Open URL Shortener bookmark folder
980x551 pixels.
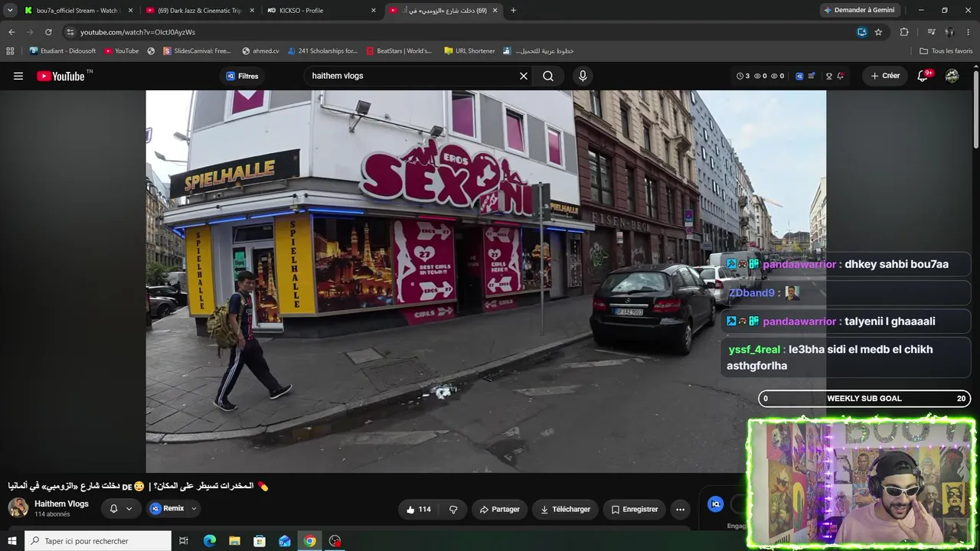click(469, 51)
